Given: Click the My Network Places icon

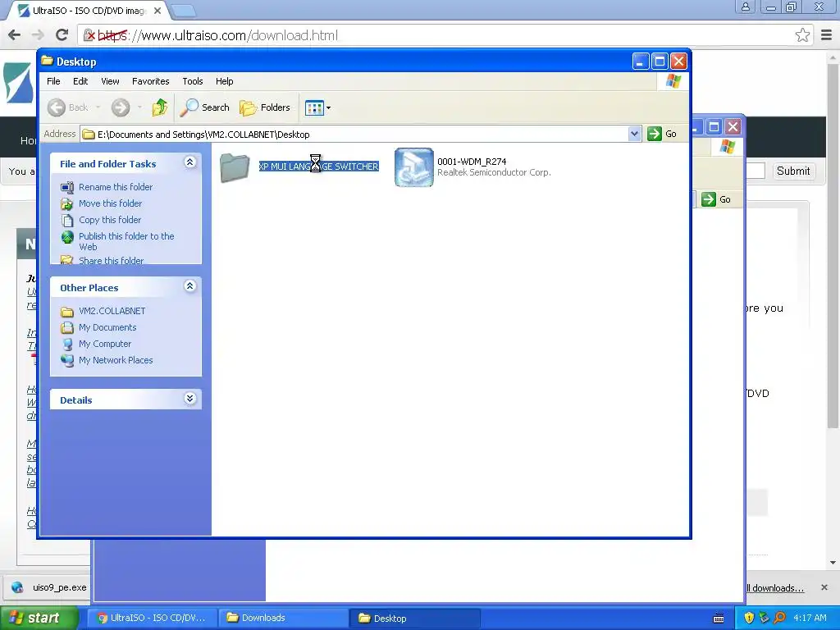Looking at the screenshot, I should click(x=67, y=361).
